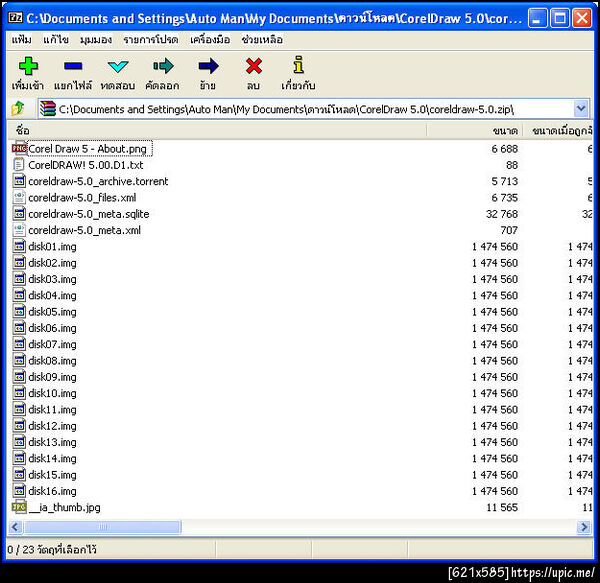Click the horizontal scrollbar left arrow
This screenshot has height=583, width=600.
click(15, 527)
